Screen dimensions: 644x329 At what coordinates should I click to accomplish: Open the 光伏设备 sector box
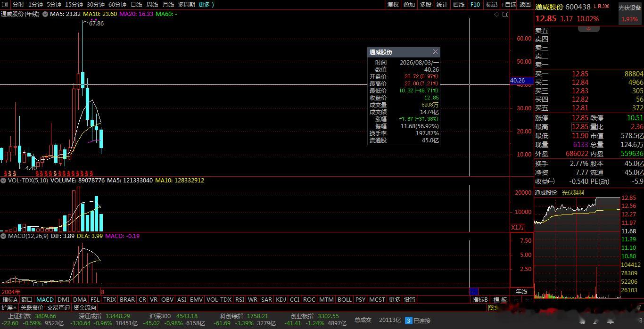click(x=630, y=13)
